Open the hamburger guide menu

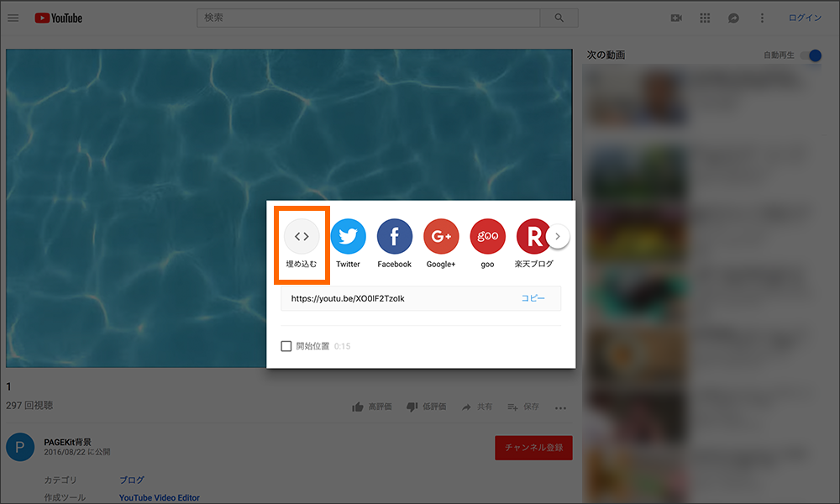(x=13, y=18)
